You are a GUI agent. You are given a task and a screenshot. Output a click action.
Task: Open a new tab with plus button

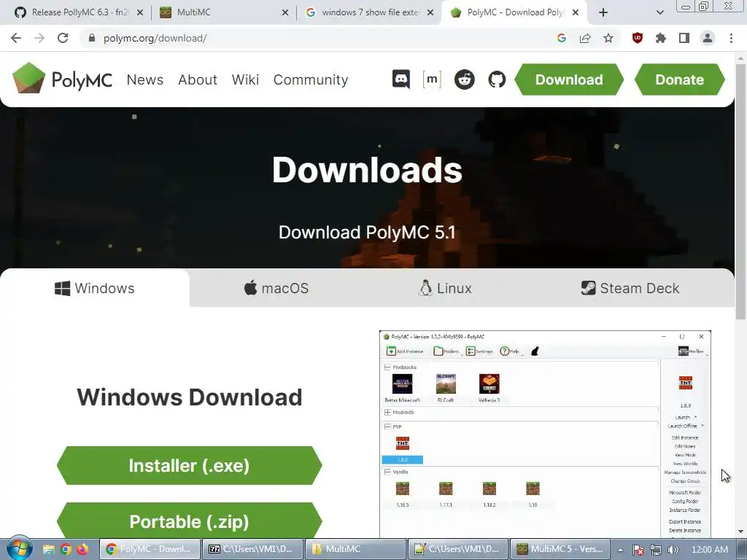603,13
